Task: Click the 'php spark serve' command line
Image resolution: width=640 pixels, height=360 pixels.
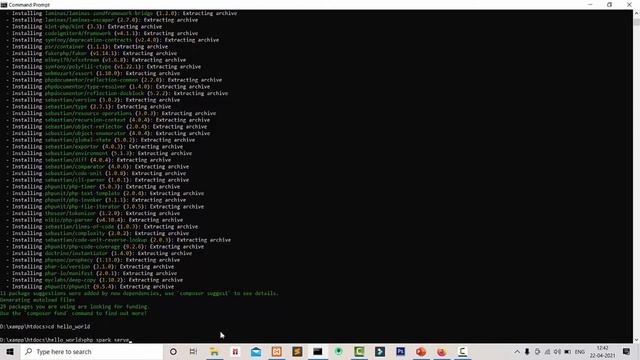Action: click(64, 340)
